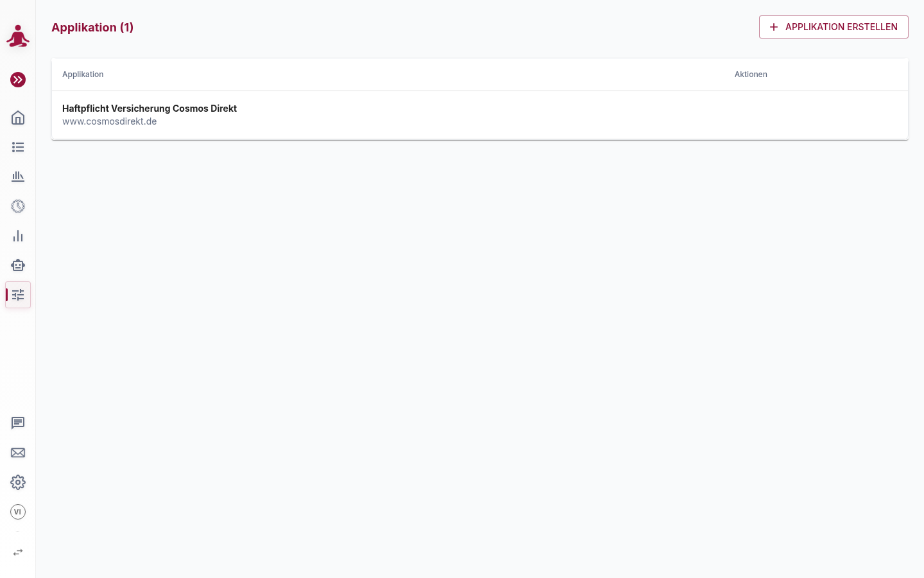Open the vertical bars statistics icon
The image size is (924, 578).
pyautogui.click(x=18, y=236)
